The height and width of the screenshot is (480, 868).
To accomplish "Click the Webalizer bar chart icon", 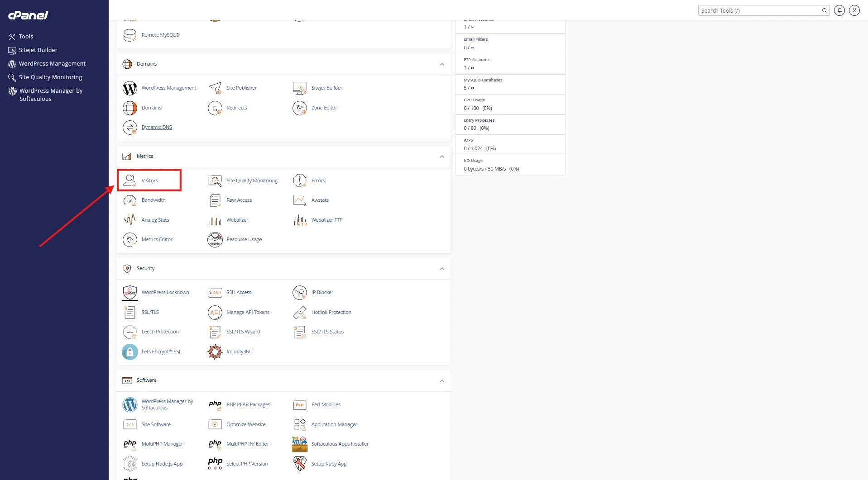I will point(215,220).
